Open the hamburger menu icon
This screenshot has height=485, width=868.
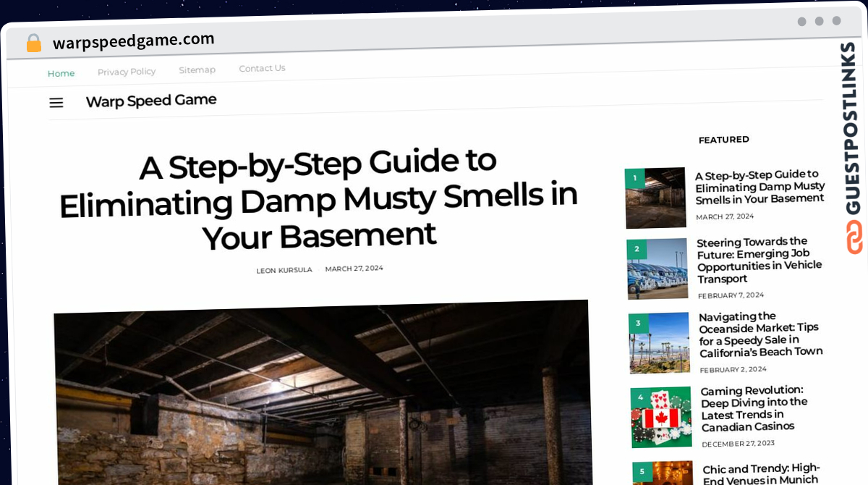click(56, 103)
